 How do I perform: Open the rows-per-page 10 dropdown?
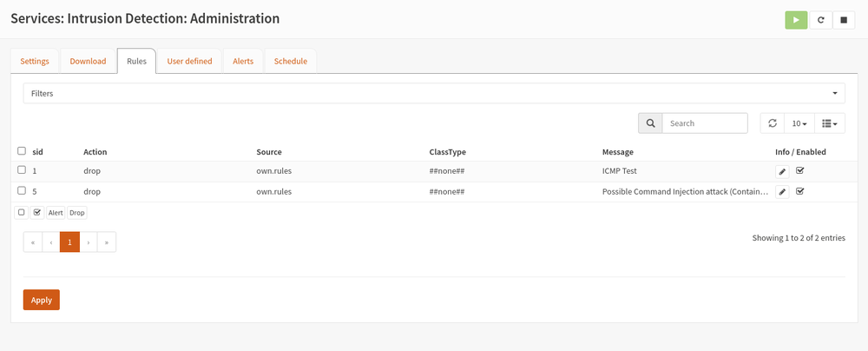pos(799,123)
